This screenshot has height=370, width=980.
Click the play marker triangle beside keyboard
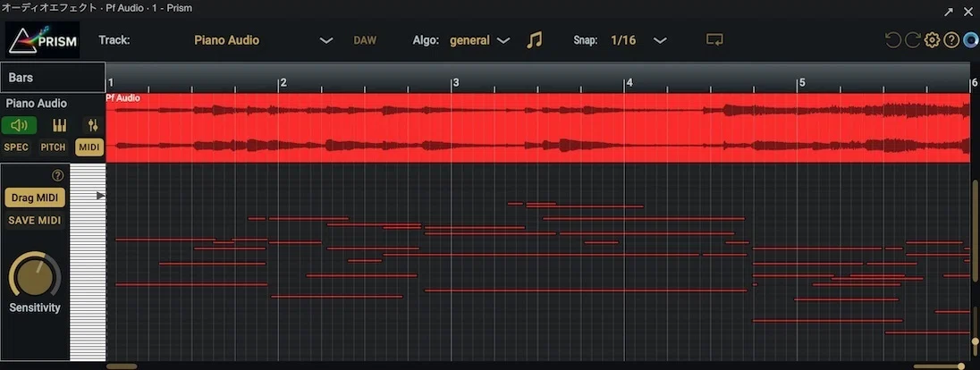point(101,196)
